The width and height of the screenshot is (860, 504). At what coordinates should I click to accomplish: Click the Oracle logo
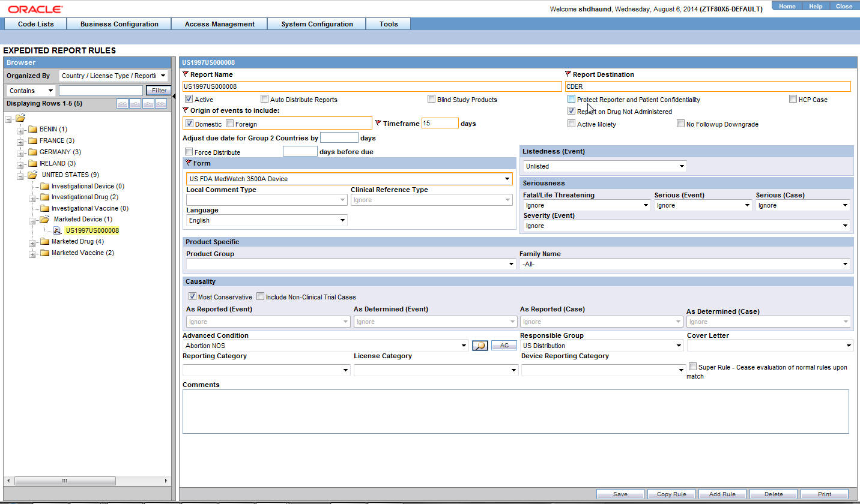(35, 9)
